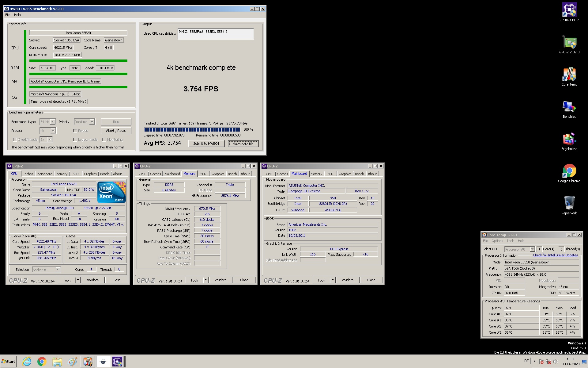
Task: Open Core Temp Select CPU dropdown
Action: pyautogui.click(x=532, y=249)
